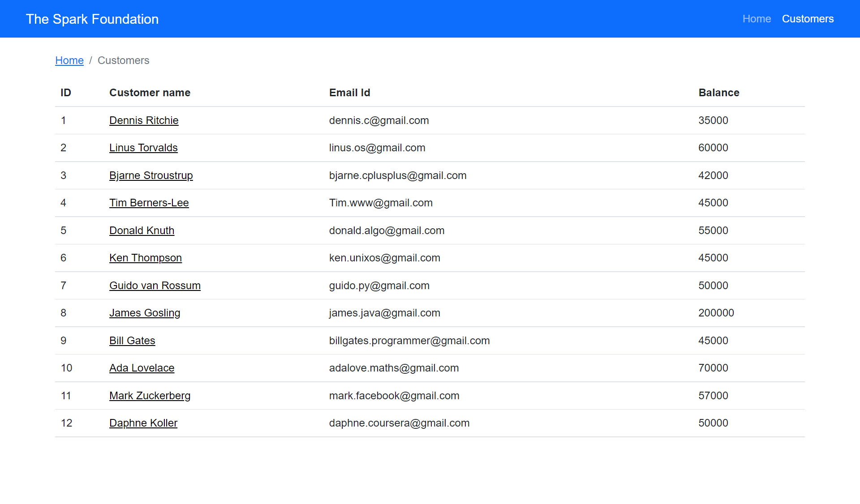Open the Donald Knuth customer link
860x504 pixels.
(x=142, y=231)
